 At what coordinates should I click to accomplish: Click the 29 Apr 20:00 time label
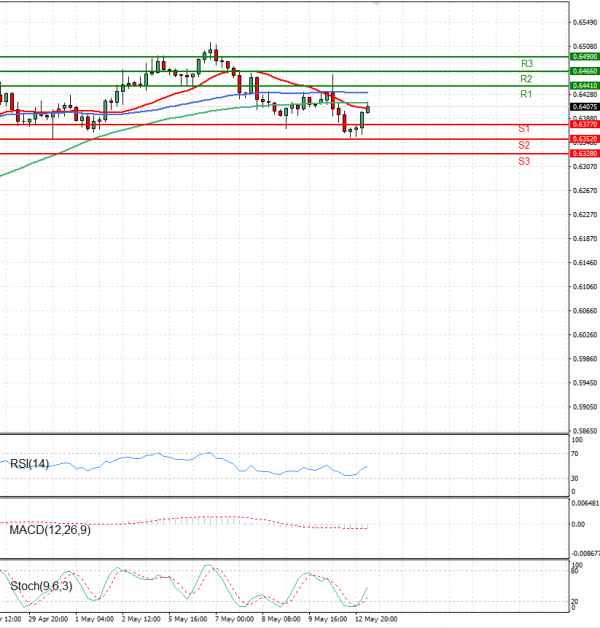point(46,619)
